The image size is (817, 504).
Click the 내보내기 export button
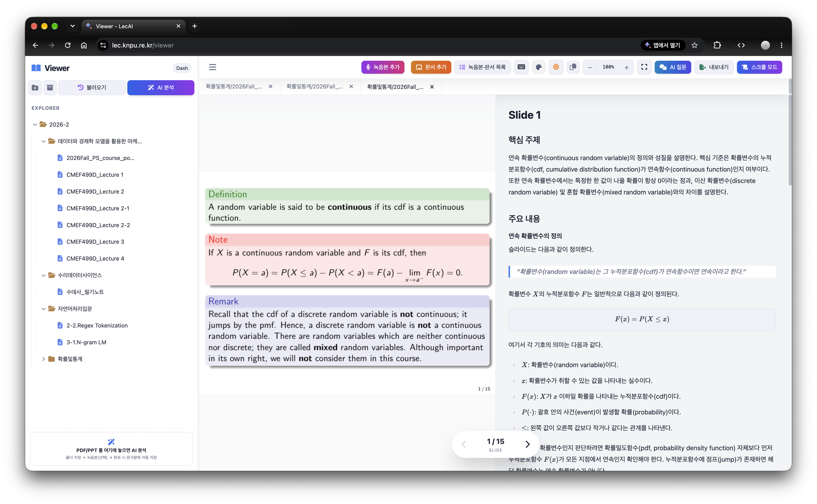click(x=714, y=67)
